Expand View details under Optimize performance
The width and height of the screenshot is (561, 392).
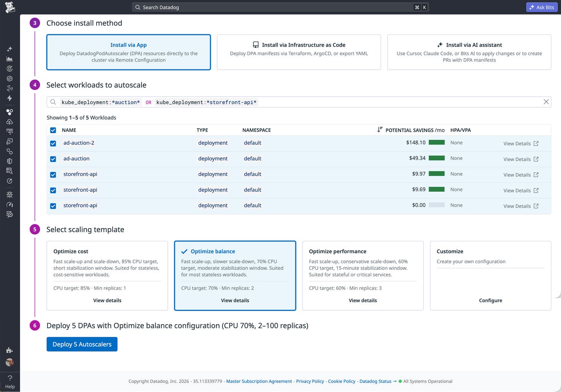click(363, 300)
